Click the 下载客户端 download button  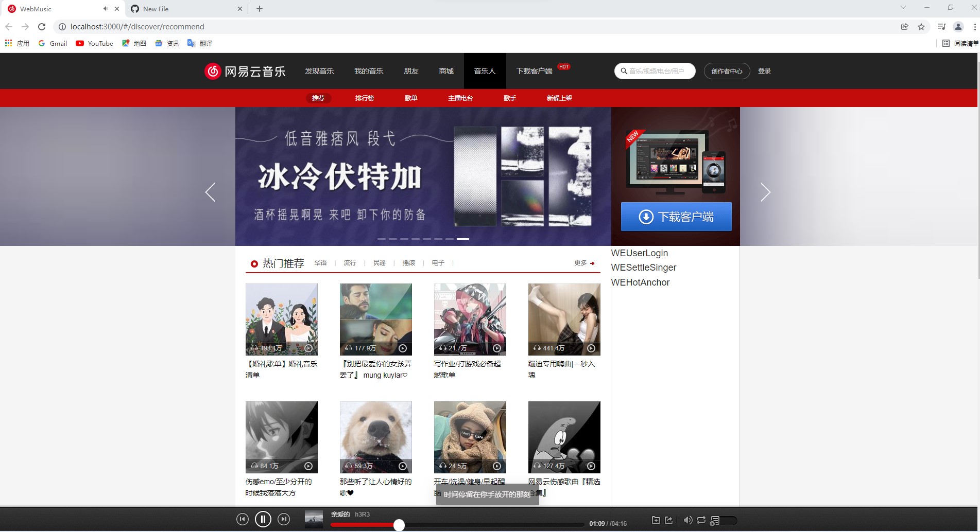click(x=676, y=217)
